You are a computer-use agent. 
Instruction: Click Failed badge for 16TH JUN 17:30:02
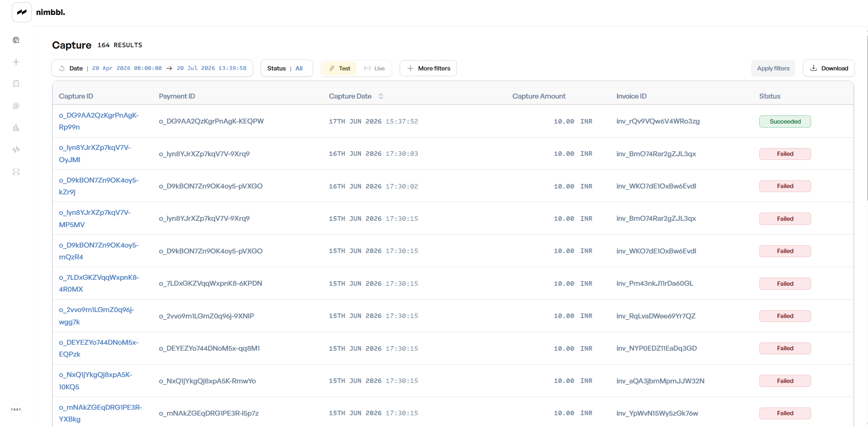click(x=785, y=186)
